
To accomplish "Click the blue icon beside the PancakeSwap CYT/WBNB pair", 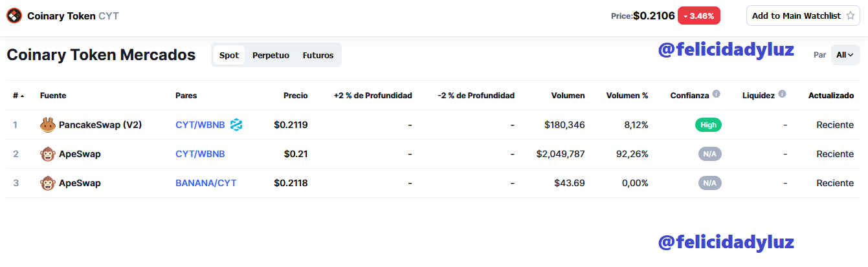I will (236, 125).
